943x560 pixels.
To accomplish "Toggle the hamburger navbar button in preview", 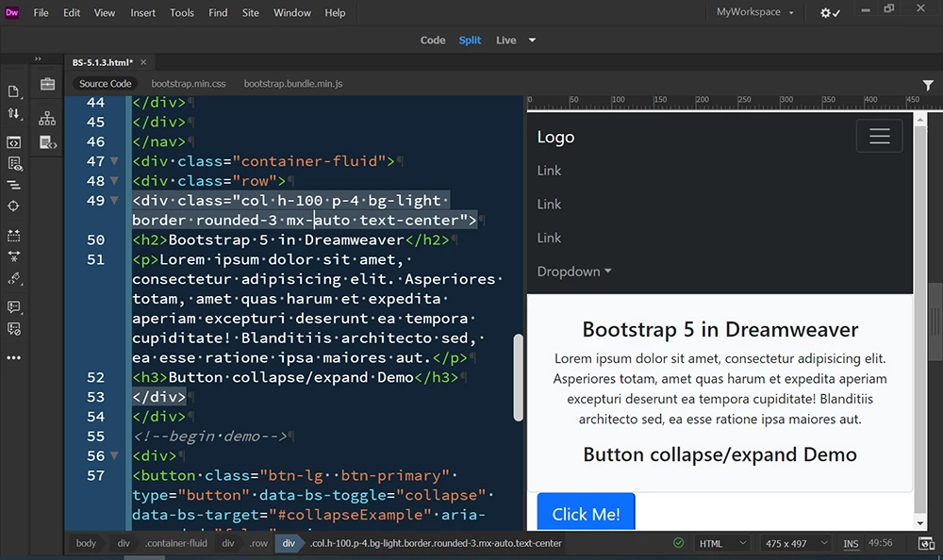I will pos(879,136).
